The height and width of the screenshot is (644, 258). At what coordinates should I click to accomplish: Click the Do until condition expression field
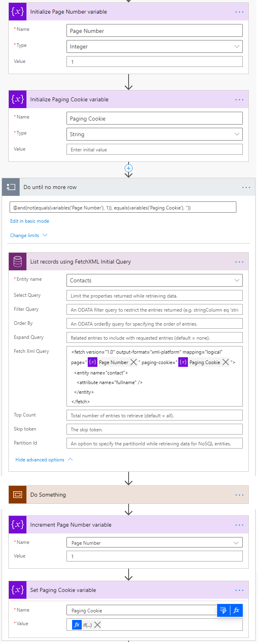(123, 207)
